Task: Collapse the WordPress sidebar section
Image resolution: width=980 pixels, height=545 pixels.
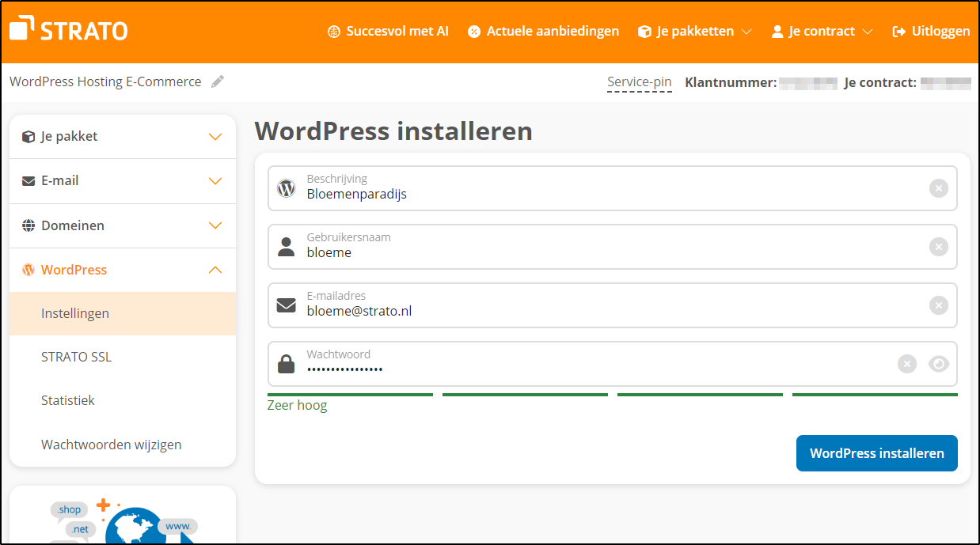Action: pyautogui.click(x=215, y=270)
